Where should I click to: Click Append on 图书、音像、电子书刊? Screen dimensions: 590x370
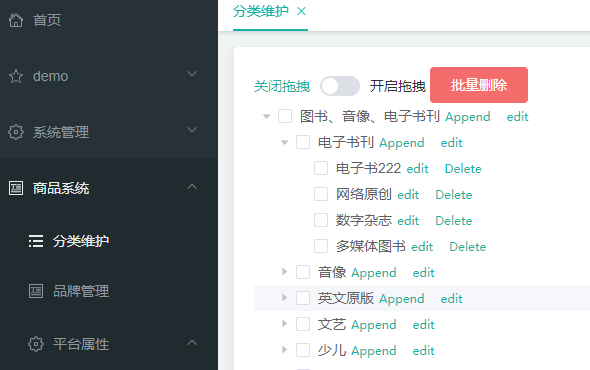click(468, 117)
